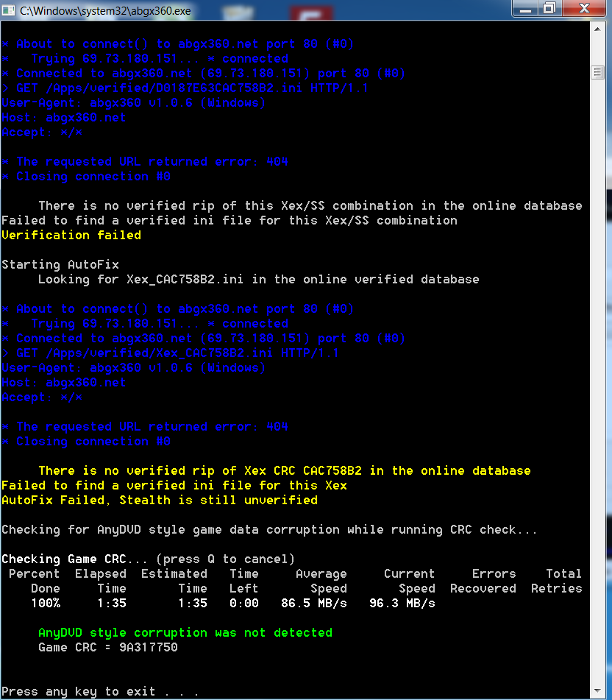Maximize the abgx360.exe console window
Viewport: 612px width, 700px height.
click(x=549, y=8)
